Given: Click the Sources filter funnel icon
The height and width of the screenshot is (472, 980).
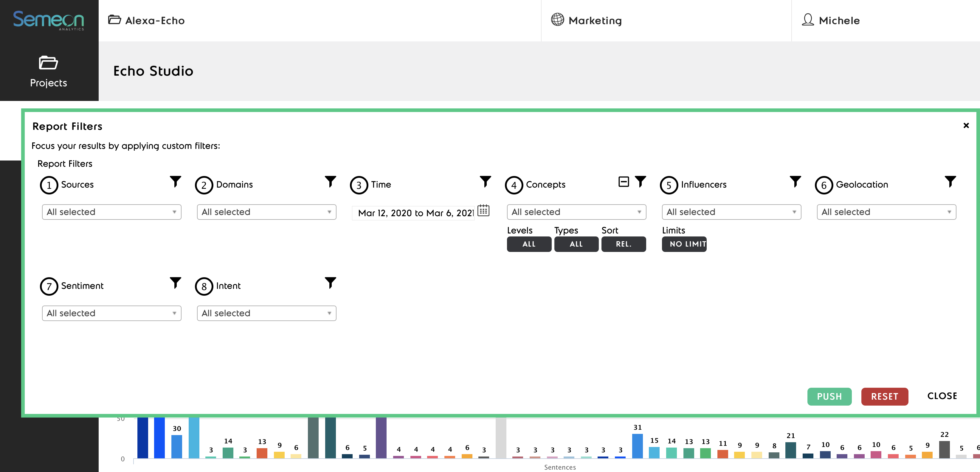Looking at the screenshot, I should pos(175,181).
